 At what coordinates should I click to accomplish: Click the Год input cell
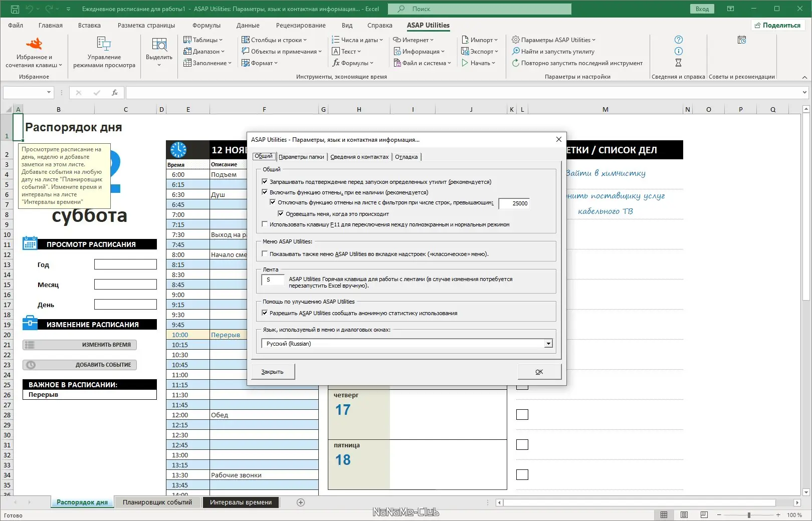click(125, 264)
